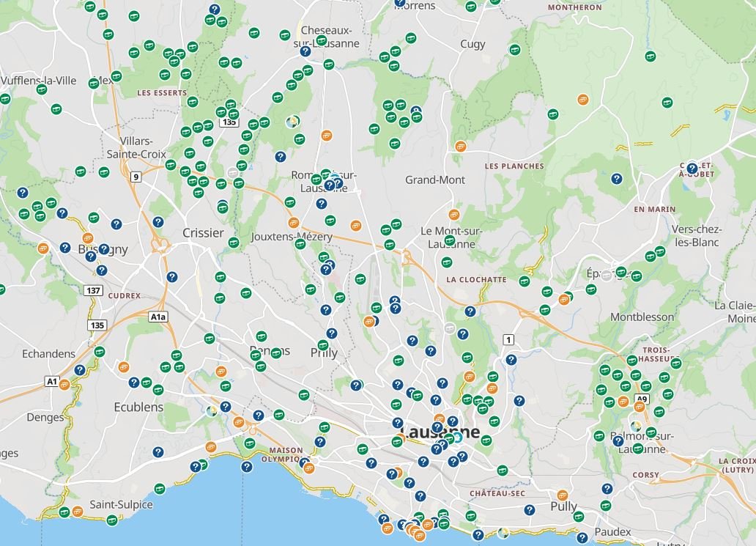Click the Corsy district label

click(645, 475)
